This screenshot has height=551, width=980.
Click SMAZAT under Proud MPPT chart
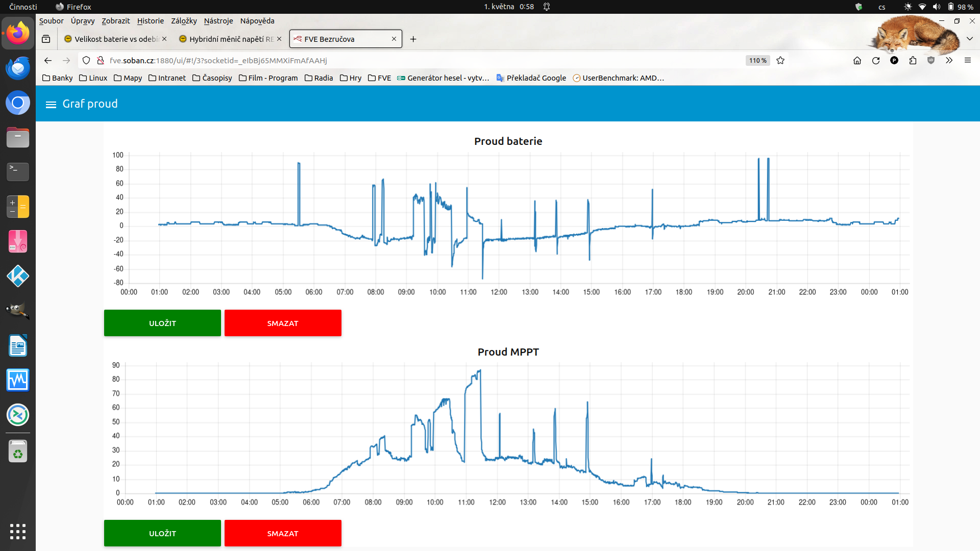point(282,533)
